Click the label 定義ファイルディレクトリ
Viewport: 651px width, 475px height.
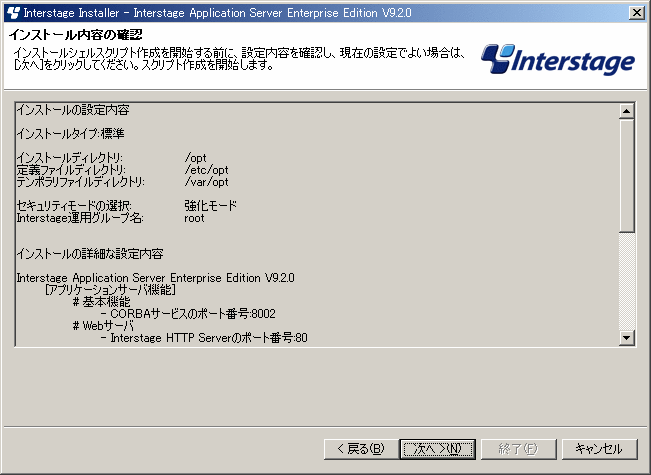click(x=71, y=170)
